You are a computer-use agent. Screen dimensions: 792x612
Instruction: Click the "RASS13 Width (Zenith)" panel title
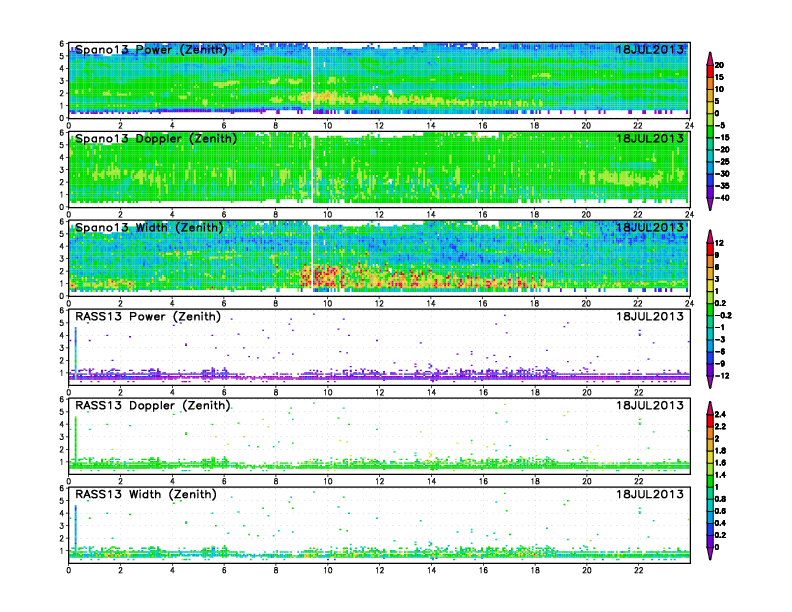pyautogui.click(x=146, y=494)
